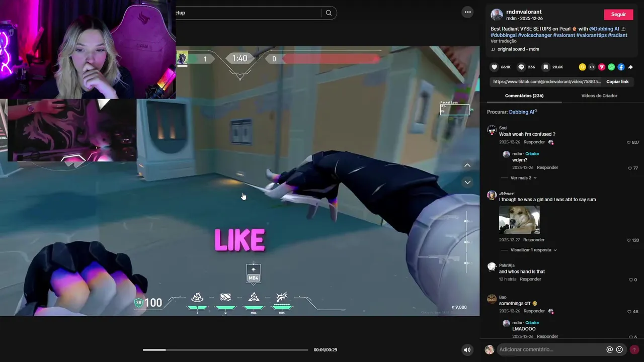This screenshot has height=362, width=644.
Task: Open dog image in Abner's comment
Action: (519, 220)
